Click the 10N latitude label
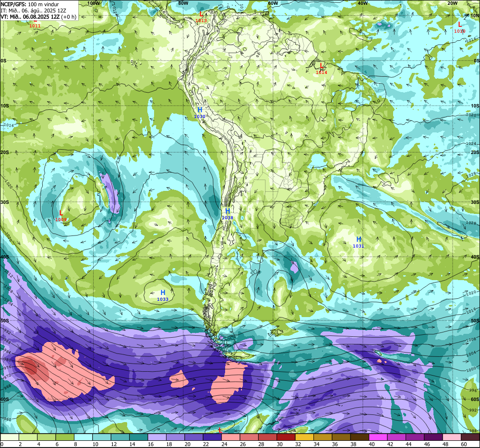 (475, 16)
